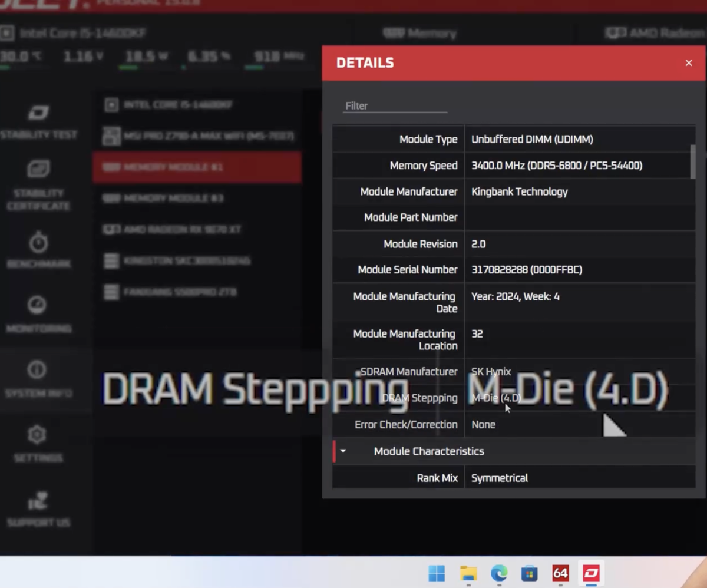Switch to the Memory tab in top bar
Image resolution: width=707 pixels, height=588 pixels.
tap(419, 34)
